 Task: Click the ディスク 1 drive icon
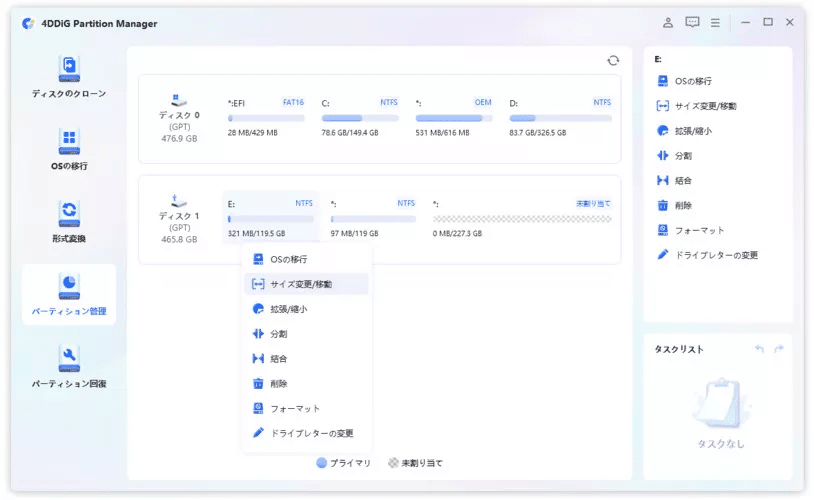click(x=179, y=200)
